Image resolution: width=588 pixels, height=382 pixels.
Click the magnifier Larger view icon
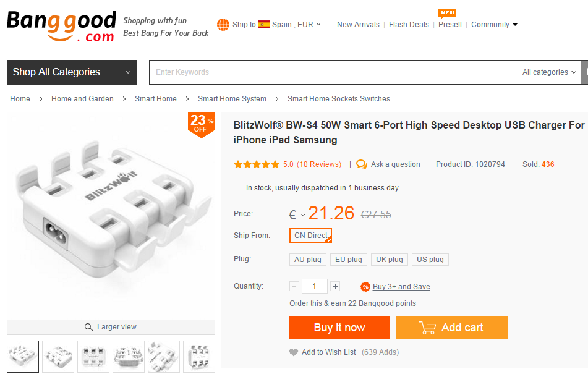click(88, 327)
